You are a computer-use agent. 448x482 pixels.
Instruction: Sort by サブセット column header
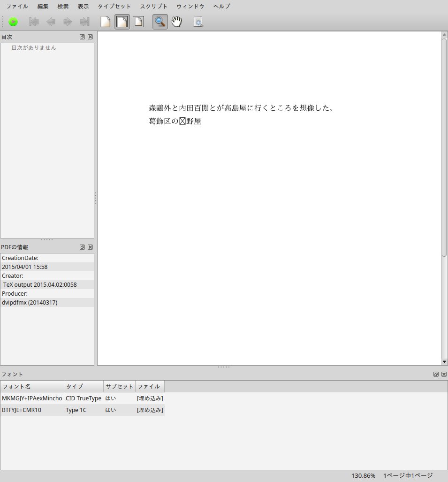pyautogui.click(x=119, y=386)
